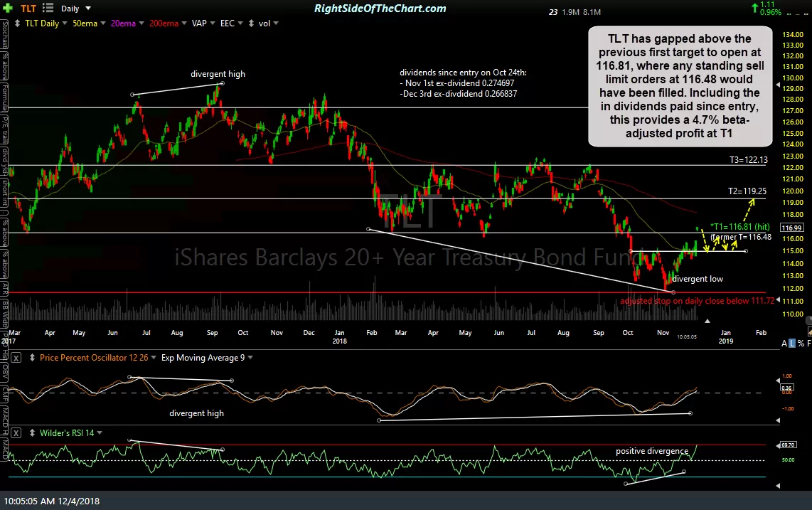
Task: Open Exp Moving Average 9 dropdown
Action: (x=251, y=358)
